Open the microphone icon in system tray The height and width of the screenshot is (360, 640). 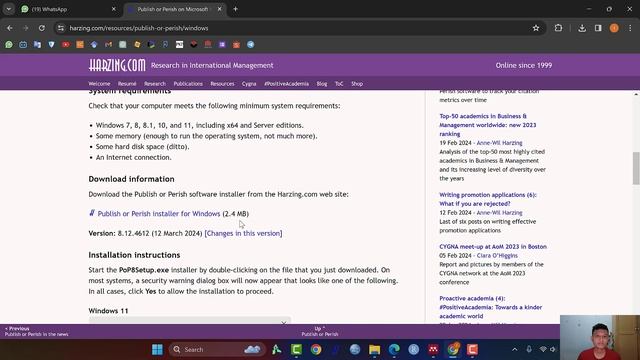(x=529, y=349)
